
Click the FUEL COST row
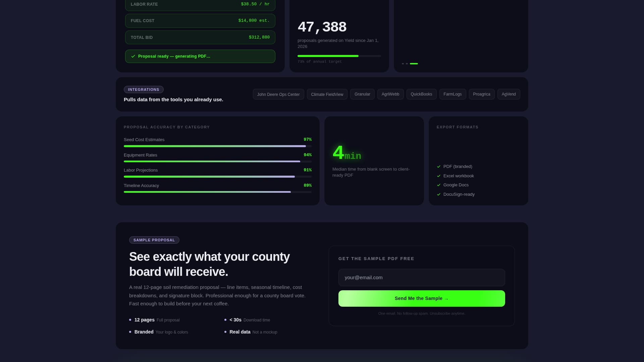[x=200, y=21]
